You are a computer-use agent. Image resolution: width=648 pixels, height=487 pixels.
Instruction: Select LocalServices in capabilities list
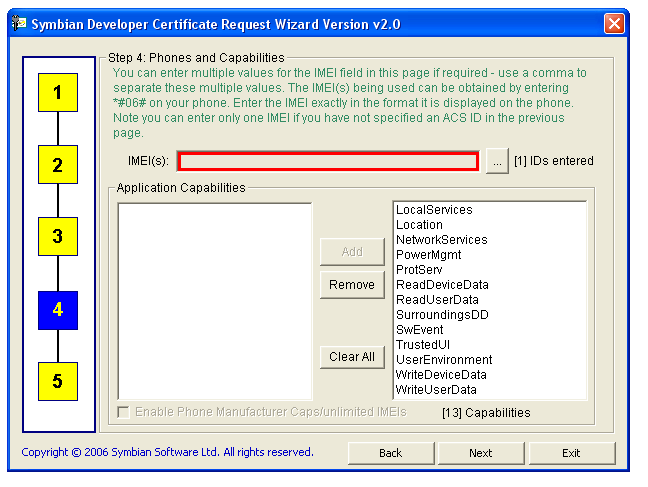tap(434, 210)
